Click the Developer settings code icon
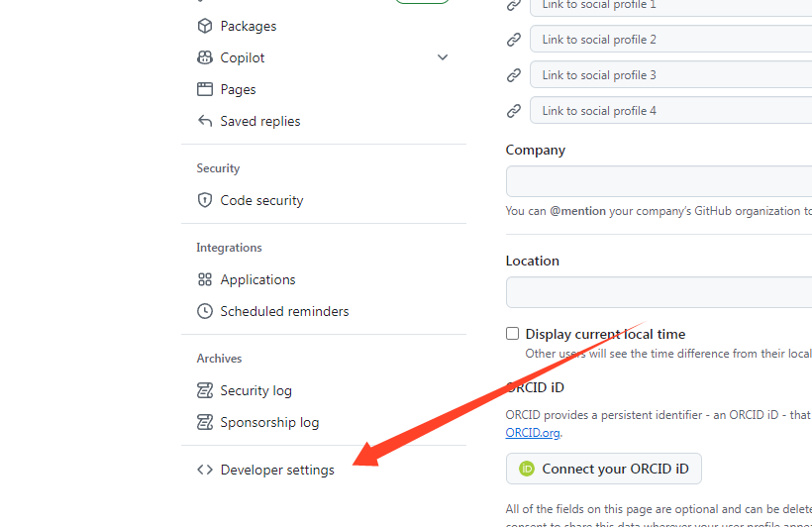812x527 pixels. 205,470
